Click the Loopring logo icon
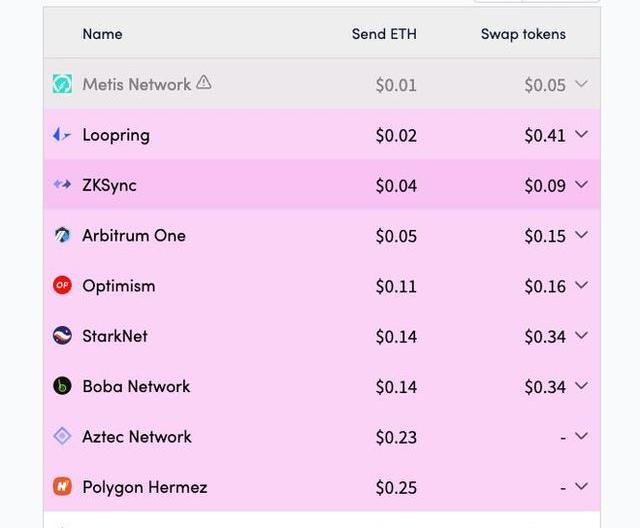The image size is (640, 528). pyautogui.click(x=62, y=134)
